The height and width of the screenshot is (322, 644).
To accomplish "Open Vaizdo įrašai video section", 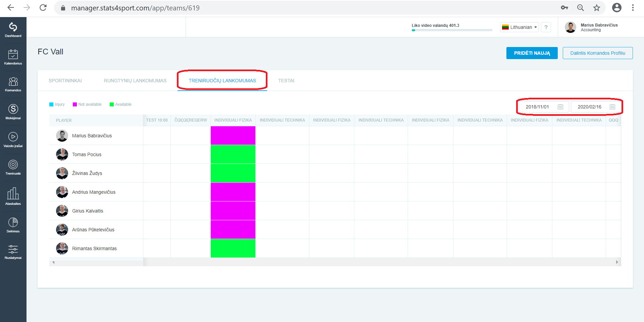I will click(x=13, y=140).
